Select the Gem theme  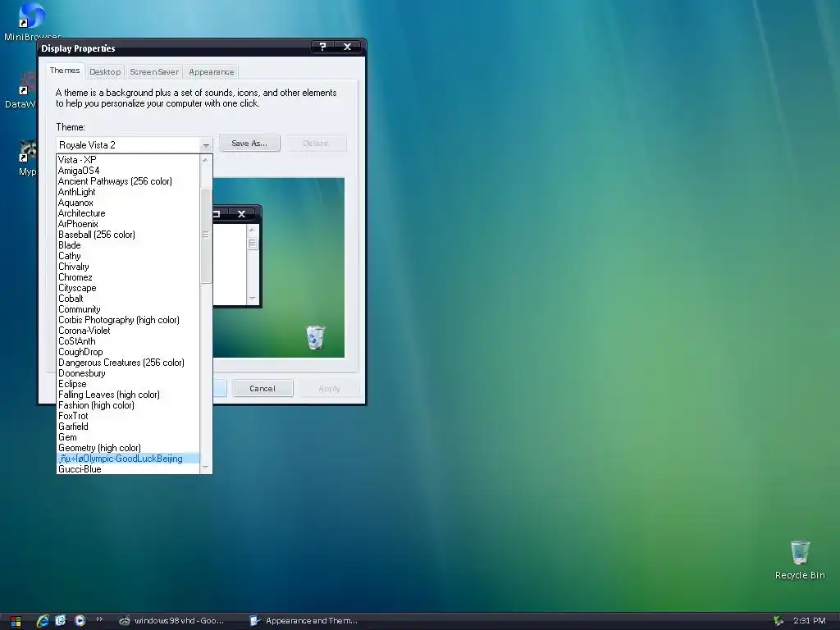[x=128, y=438]
